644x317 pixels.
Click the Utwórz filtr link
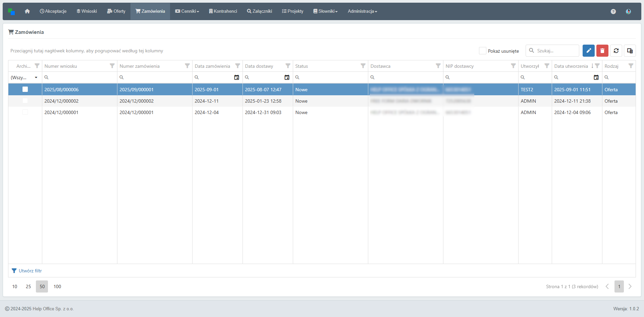click(x=30, y=271)
